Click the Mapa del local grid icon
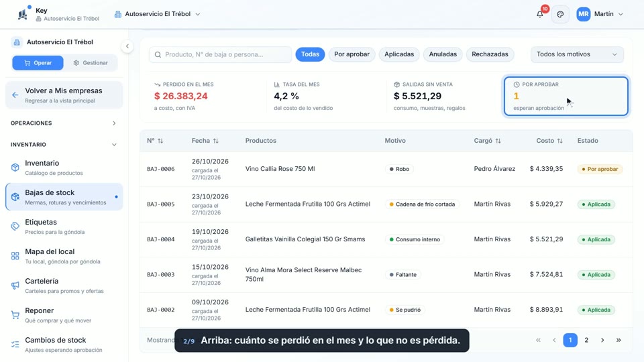Image resolution: width=644 pixels, height=362 pixels. tap(15, 256)
